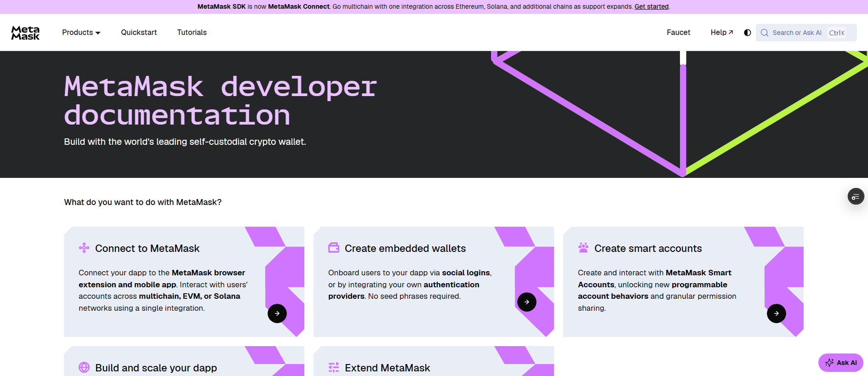Image resolution: width=868 pixels, height=376 pixels.
Task: Click the "MetaMask Connect" bold banner text
Action: pyautogui.click(x=299, y=6)
